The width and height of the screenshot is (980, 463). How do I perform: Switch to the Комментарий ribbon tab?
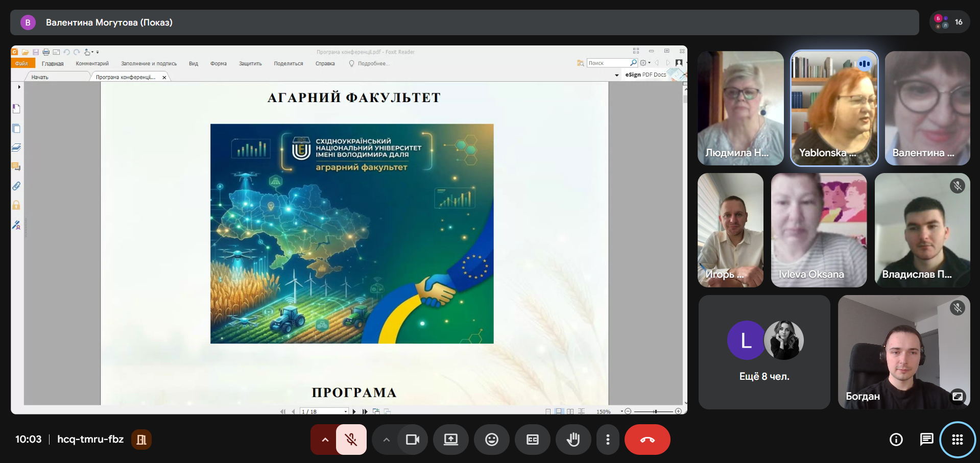point(92,63)
